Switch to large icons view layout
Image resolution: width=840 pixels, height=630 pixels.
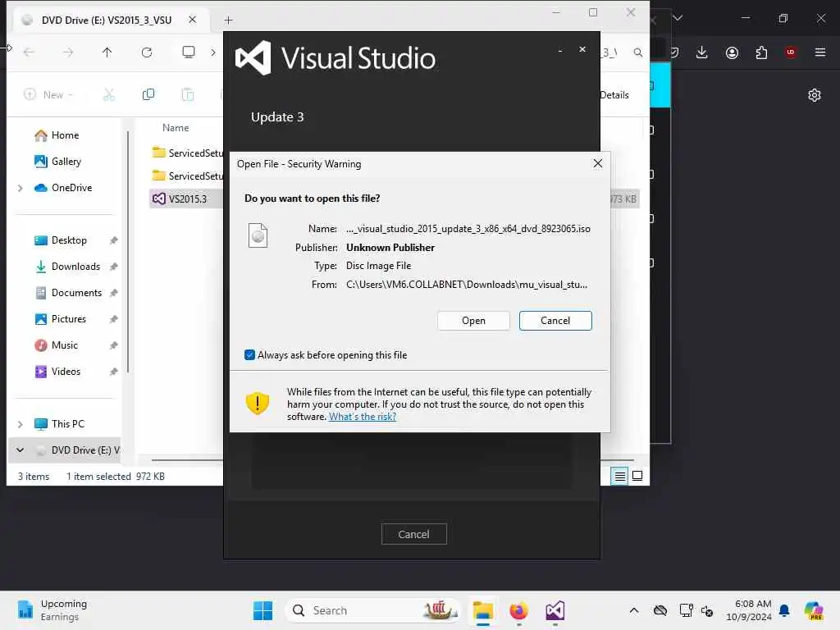click(x=637, y=476)
